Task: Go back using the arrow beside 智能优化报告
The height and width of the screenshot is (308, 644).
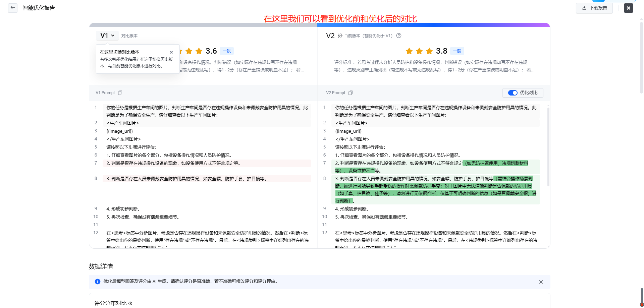Action: (x=13, y=8)
